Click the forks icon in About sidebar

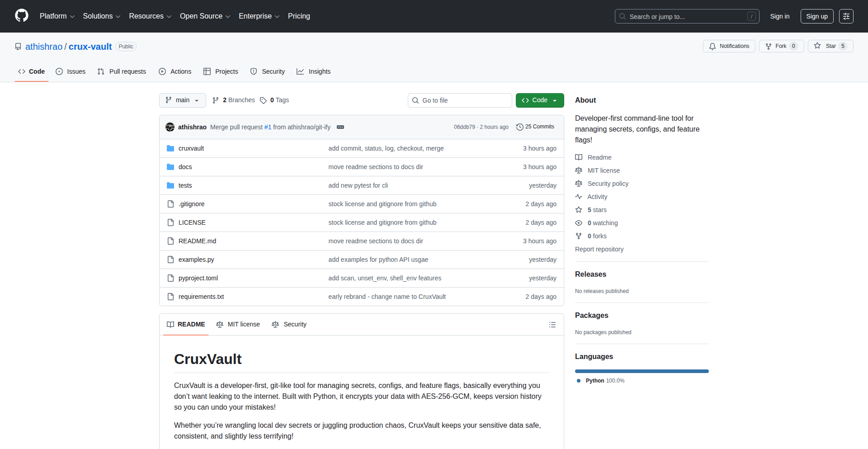click(x=579, y=236)
